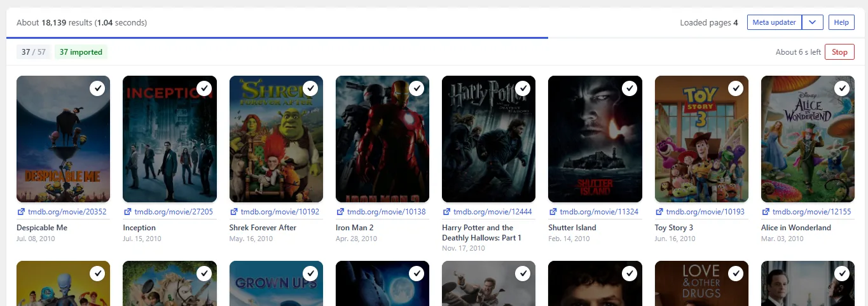The image size is (868, 306).
Task: Deselect Harry Potter Deathly Hallows poster checkmark
Action: click(523, 88)
